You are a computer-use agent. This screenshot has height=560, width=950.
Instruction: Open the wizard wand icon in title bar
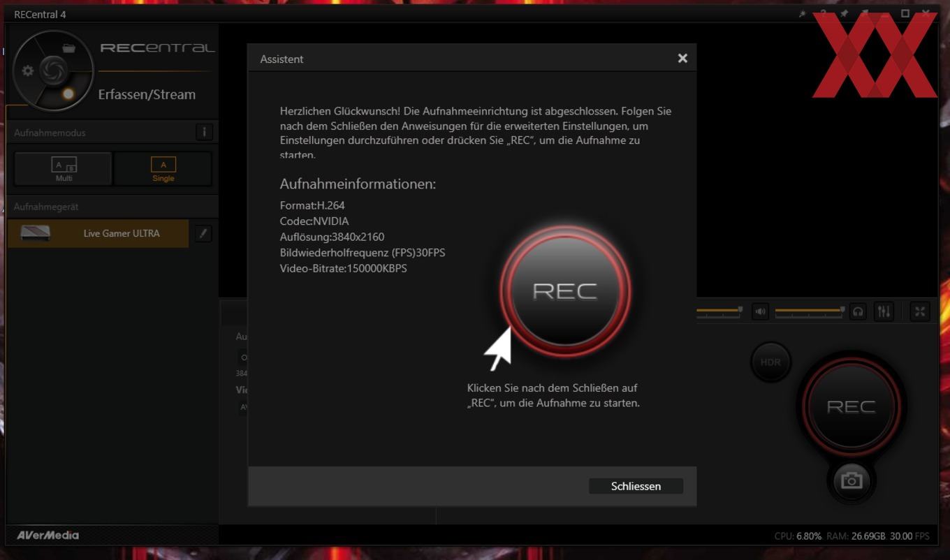pyautogui.click(x=803, y=14)
